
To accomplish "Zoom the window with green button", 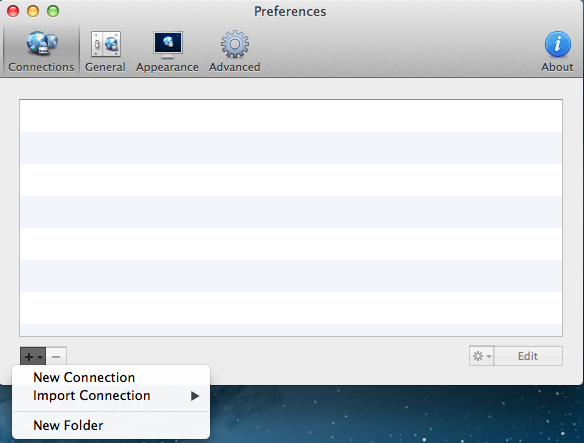I will coord(53,11).
